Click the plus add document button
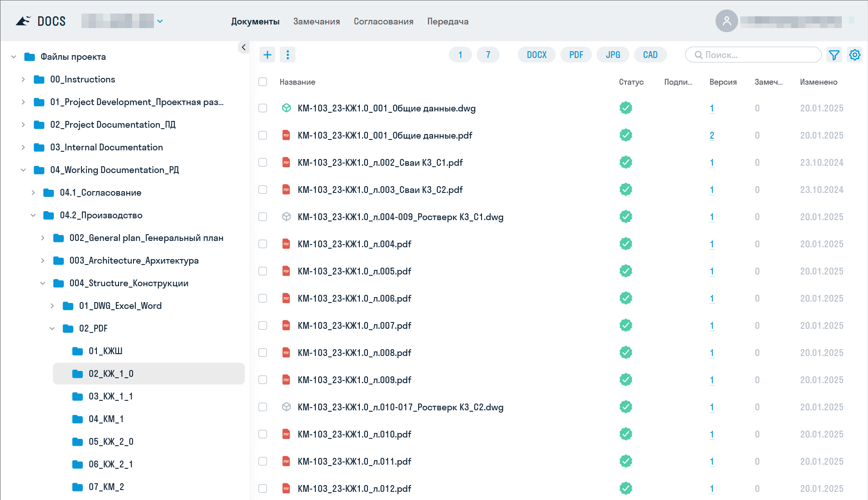This screenshot has width=868, height=500. click(267, 55)
